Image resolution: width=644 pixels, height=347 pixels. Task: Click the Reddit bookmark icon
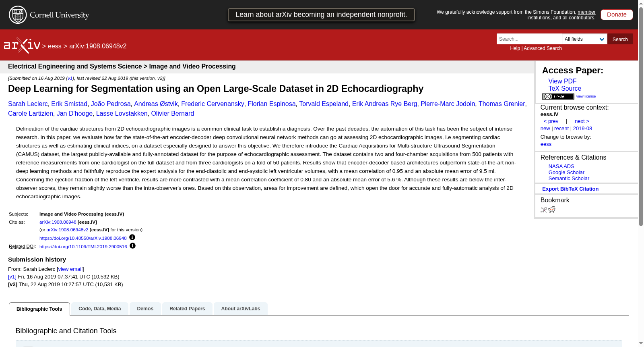click(x=552, y=210)
